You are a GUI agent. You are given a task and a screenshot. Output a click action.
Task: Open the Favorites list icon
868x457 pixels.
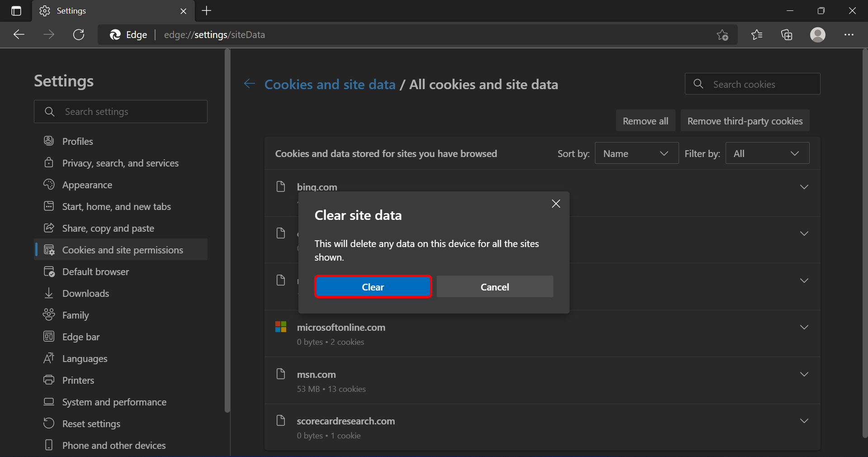(757, 34)
